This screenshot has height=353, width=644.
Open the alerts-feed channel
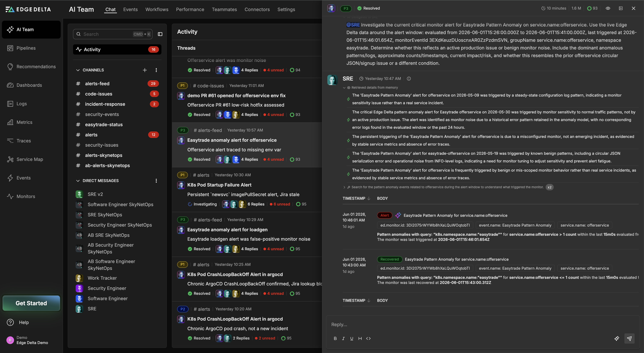click(117, 84)
